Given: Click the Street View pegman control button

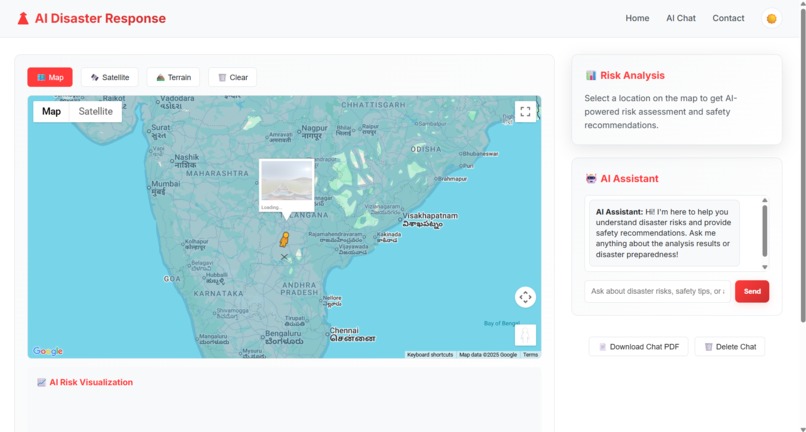Looking at the screenshot, I should click(525, 335).
